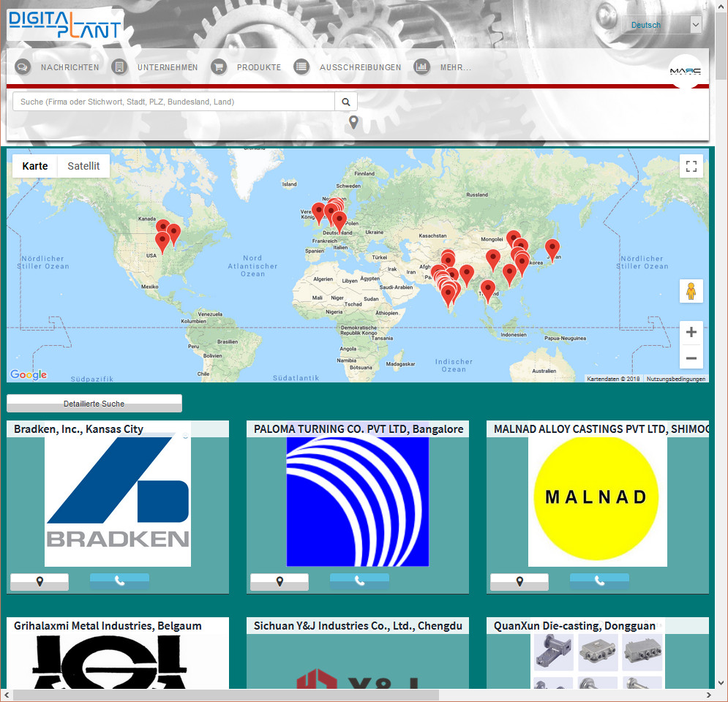
Task: Open Nutzungsbedingungen link on map
Action: pos(676,379)
